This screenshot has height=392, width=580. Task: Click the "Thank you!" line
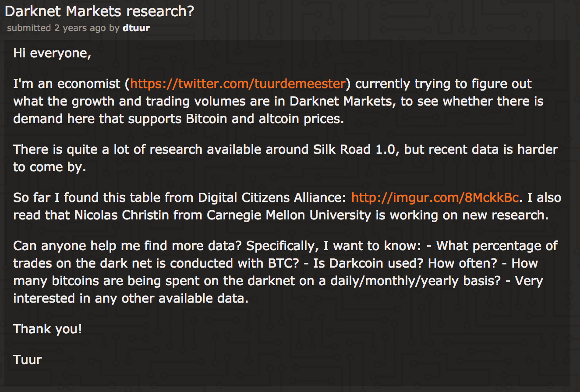pyautogui.click(x=48, y=329)
